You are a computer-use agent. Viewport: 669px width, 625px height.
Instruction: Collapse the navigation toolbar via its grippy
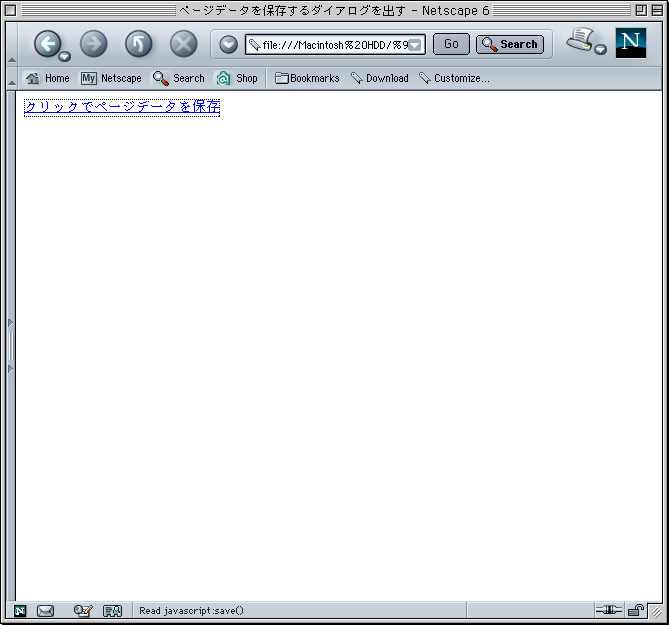click(x=12, y=44)
